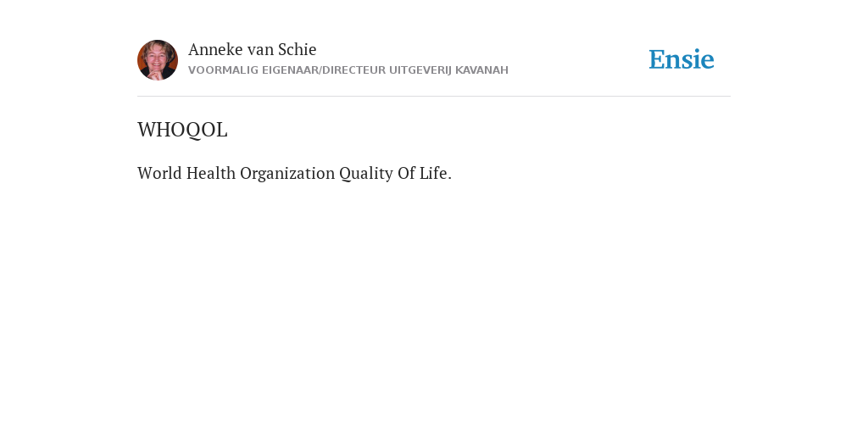
Task: Click the surname "Schie" in the header
Action: (298, 49)
